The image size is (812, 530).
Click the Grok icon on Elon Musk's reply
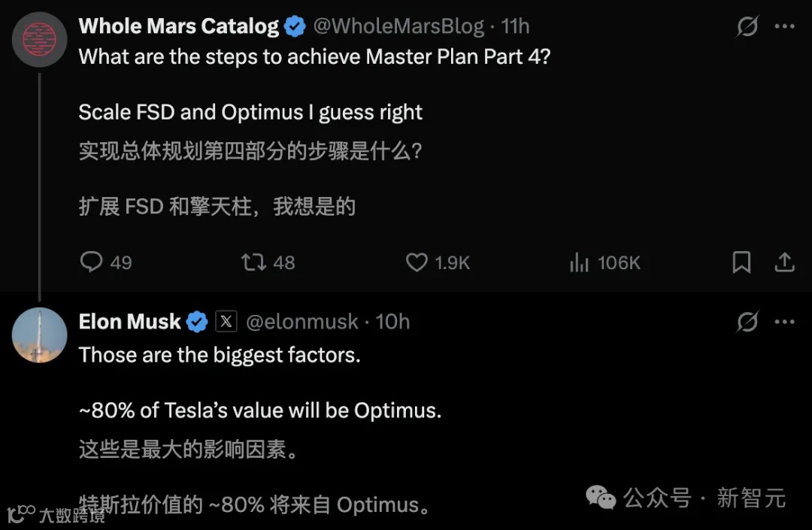[x=747, y=323]
